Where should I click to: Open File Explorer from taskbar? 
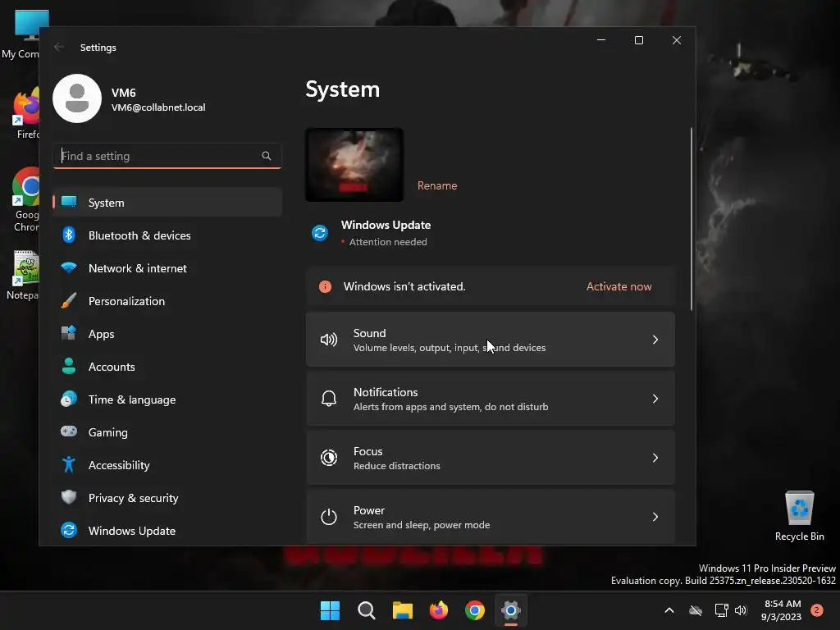pyautogui.click(x=402, y=610)
